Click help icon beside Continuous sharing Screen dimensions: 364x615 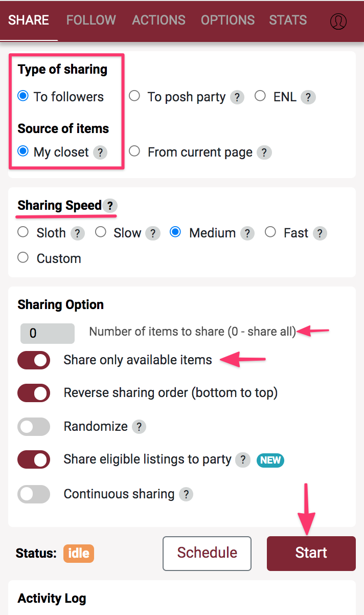pos(186,495)
